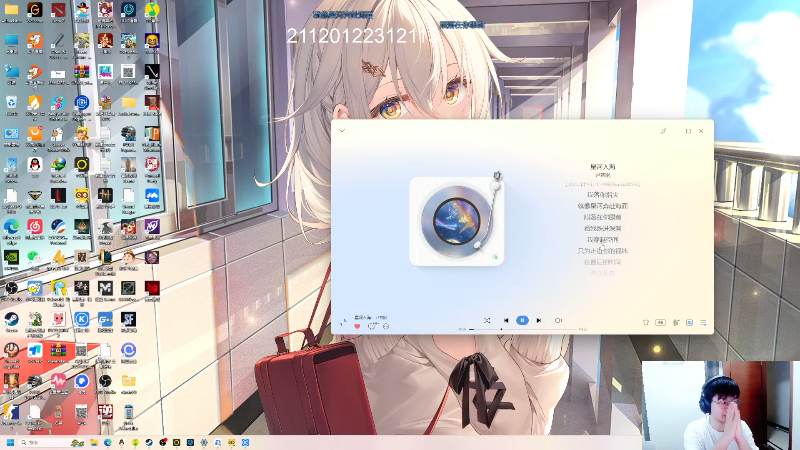Open the play queue list icon
This screenshot has width=800, height=450.
703,322
